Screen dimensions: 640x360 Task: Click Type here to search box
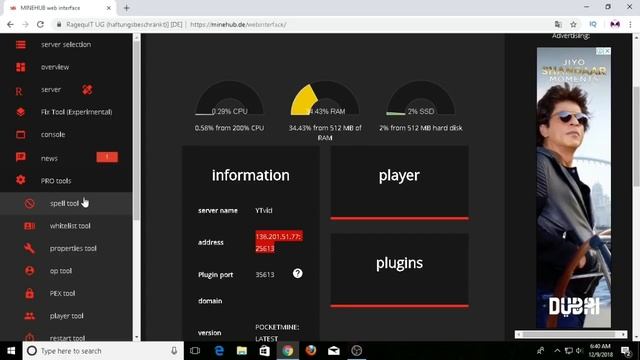[102, 351]
